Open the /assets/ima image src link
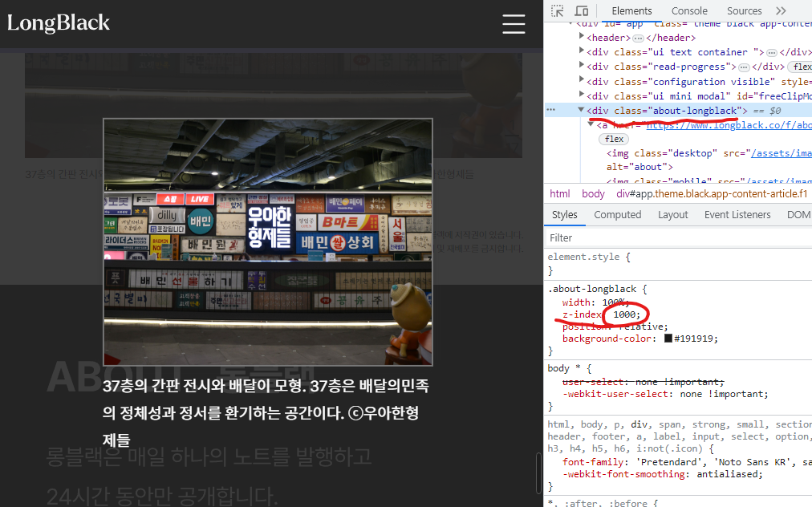812x507 pixels. coord(782,153)
